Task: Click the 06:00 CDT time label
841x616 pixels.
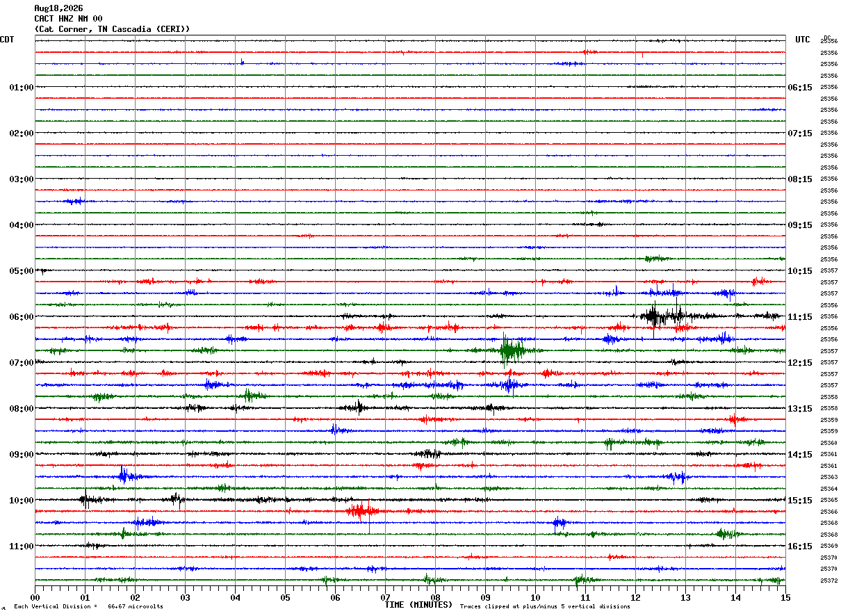Action: 21,317
